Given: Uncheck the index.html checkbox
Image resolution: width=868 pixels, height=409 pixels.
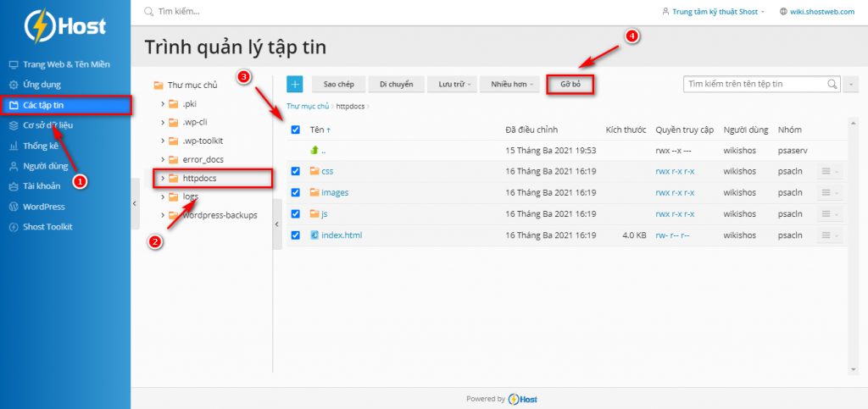Looking at the screenshot, I should 296,235.
